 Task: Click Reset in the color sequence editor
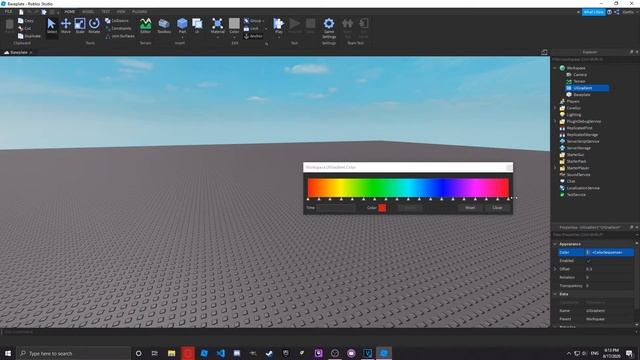coord(470,208)
